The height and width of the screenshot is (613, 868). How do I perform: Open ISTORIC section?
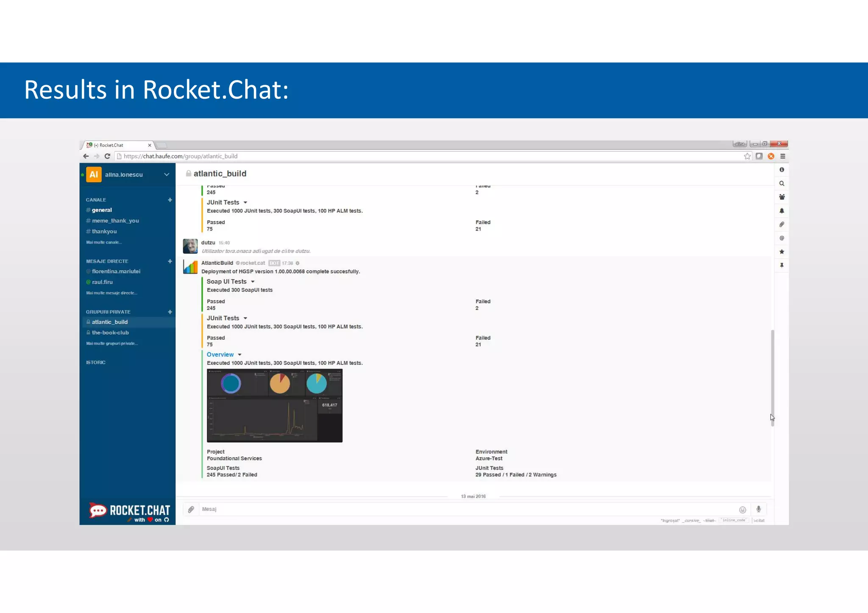click(x=96, y=362)
